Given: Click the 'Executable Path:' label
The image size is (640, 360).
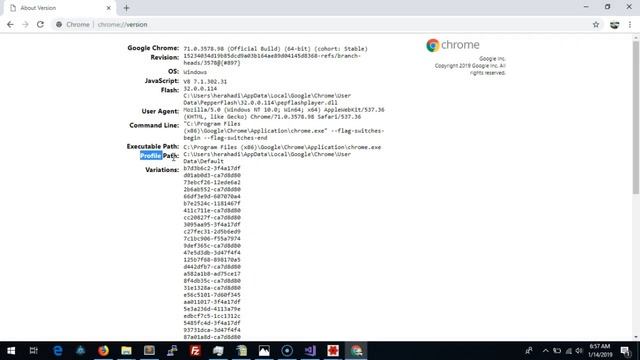Looking at the screenshot, I should pyautogui.click(x=153, y=146).
